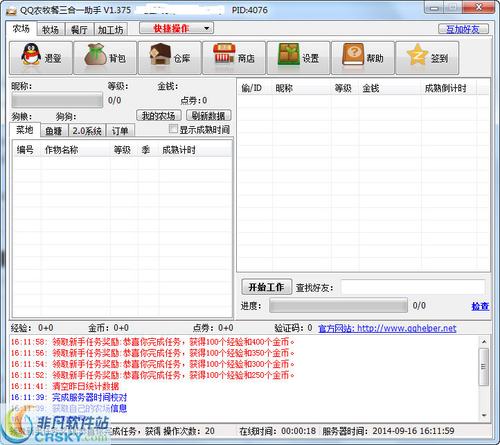Select log line at 16:11:54

click(153, 364)
